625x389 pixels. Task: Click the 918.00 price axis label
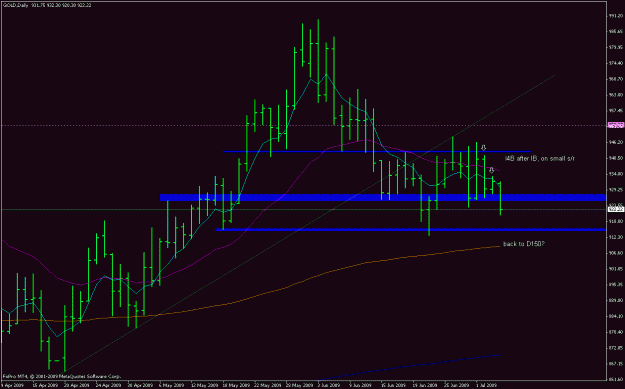[617, 221]
